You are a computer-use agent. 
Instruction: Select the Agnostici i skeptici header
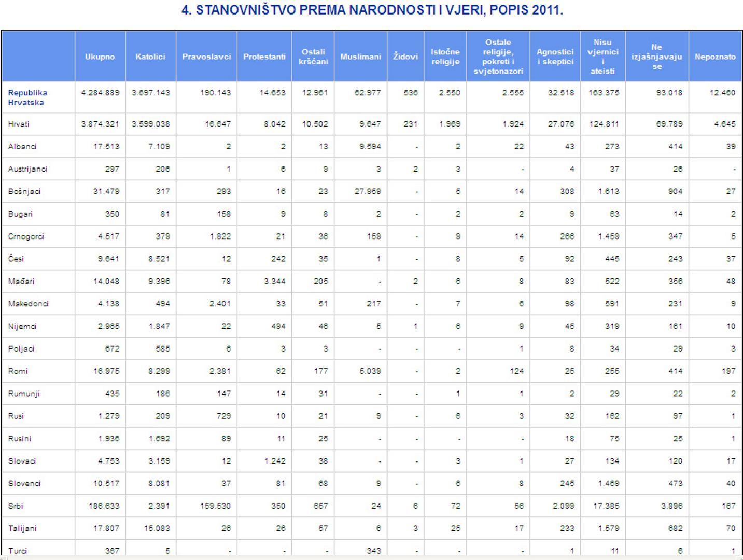(555, 57)
